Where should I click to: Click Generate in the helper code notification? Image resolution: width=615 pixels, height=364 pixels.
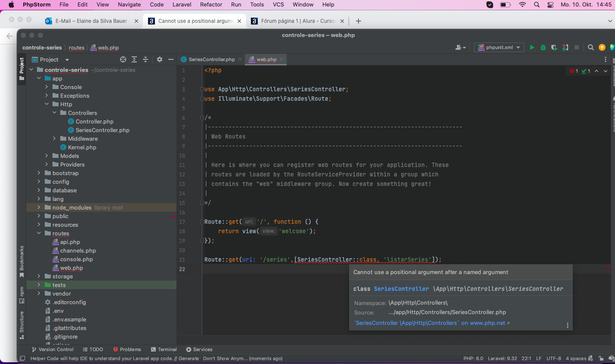click(x=189, y=358)
